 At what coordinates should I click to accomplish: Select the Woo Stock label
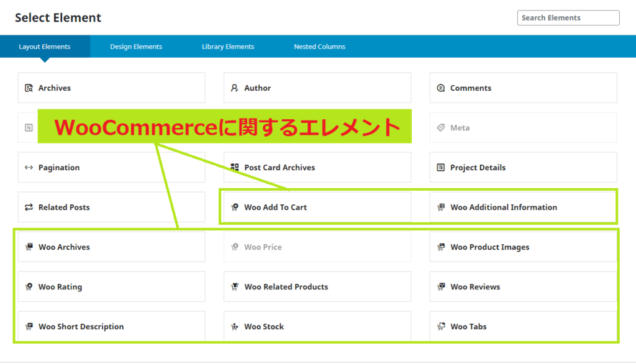click(264, 327)
